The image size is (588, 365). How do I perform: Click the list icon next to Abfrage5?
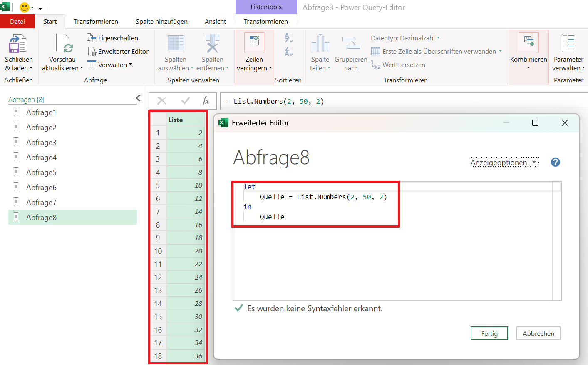pos(16,172)
